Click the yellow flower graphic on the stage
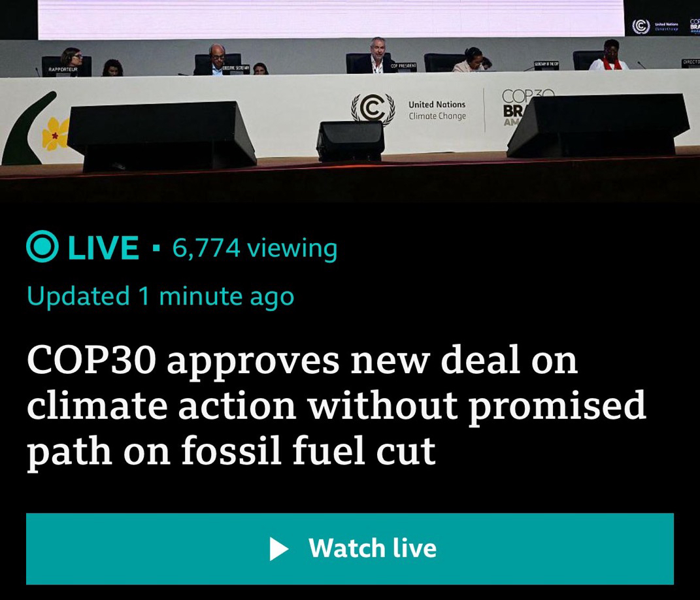This screenshot has width=700, height=600. click(x=56, y=133)
